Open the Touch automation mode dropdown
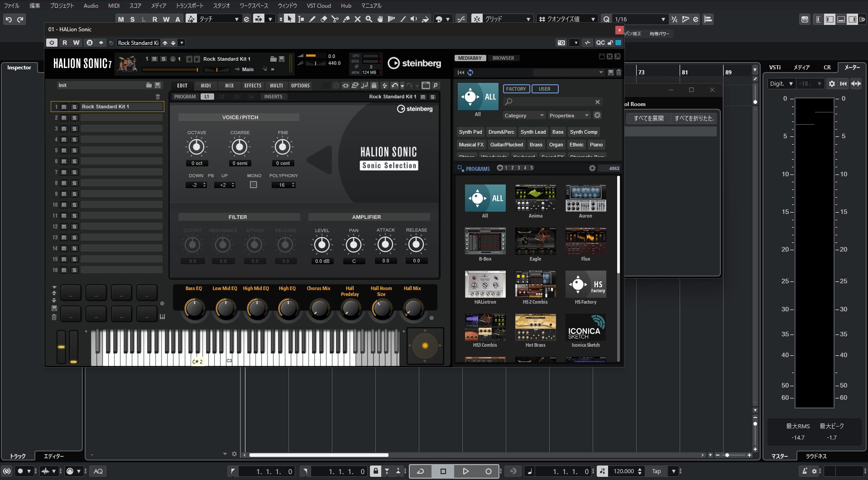This screenshot has width=868, height=480. click(219, 19)
